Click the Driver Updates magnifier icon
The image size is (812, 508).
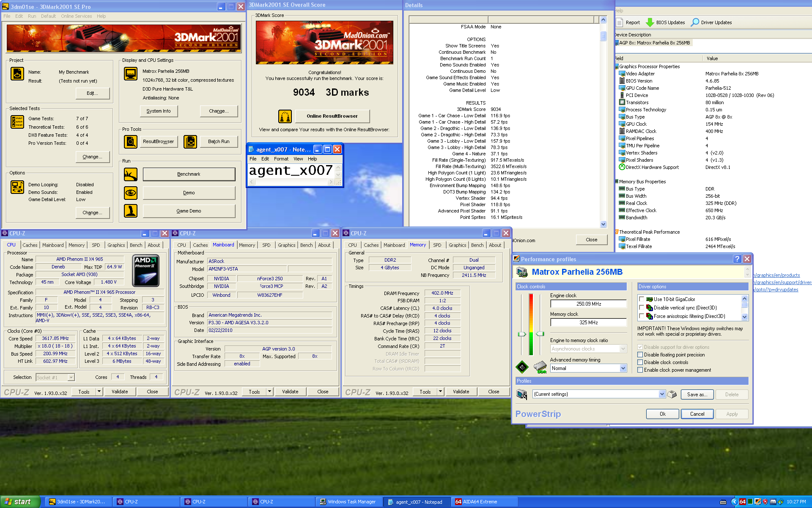[x=695, y=22]
